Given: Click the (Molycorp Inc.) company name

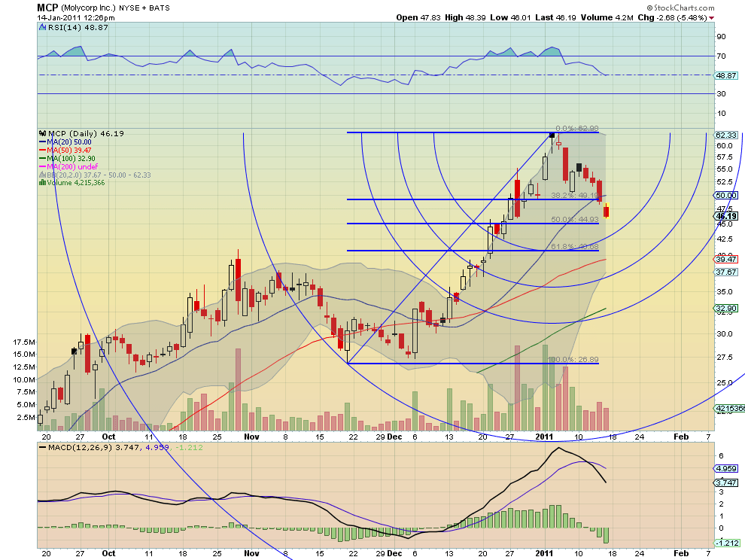Looking at the screenshot, I should click(88, 8).
